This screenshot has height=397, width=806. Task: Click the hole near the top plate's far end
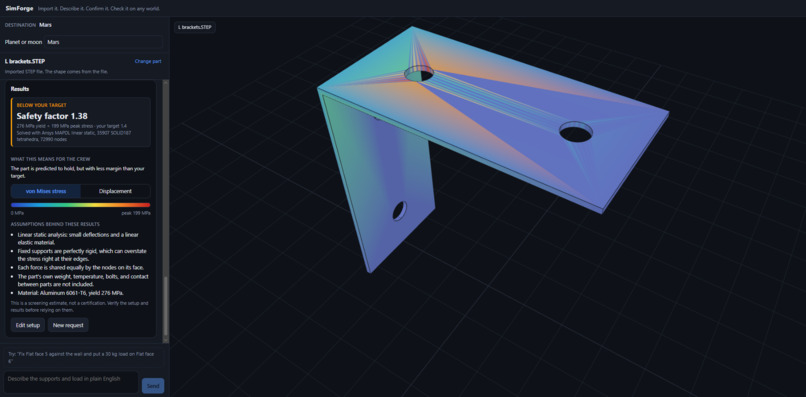tap(576, 132)
